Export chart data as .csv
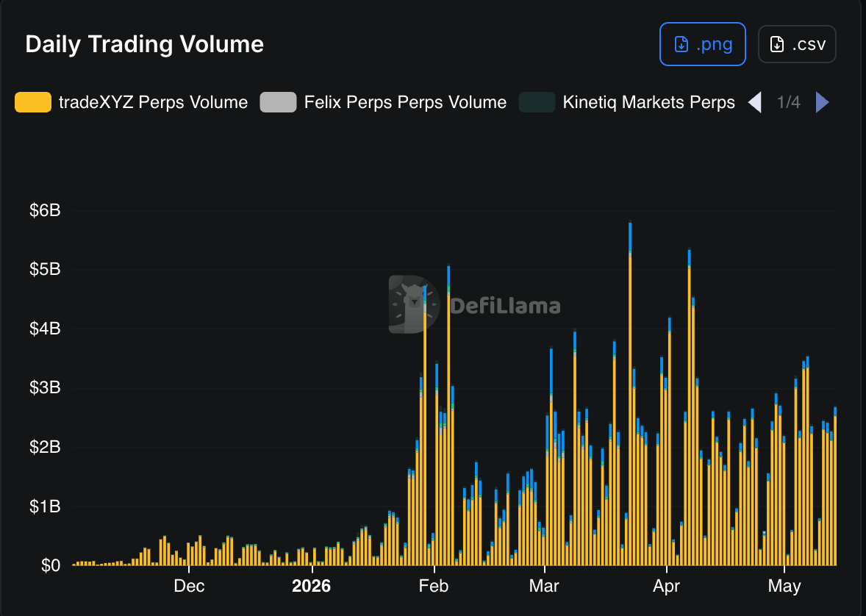This screenshot has height=616, width=866. 797,44
